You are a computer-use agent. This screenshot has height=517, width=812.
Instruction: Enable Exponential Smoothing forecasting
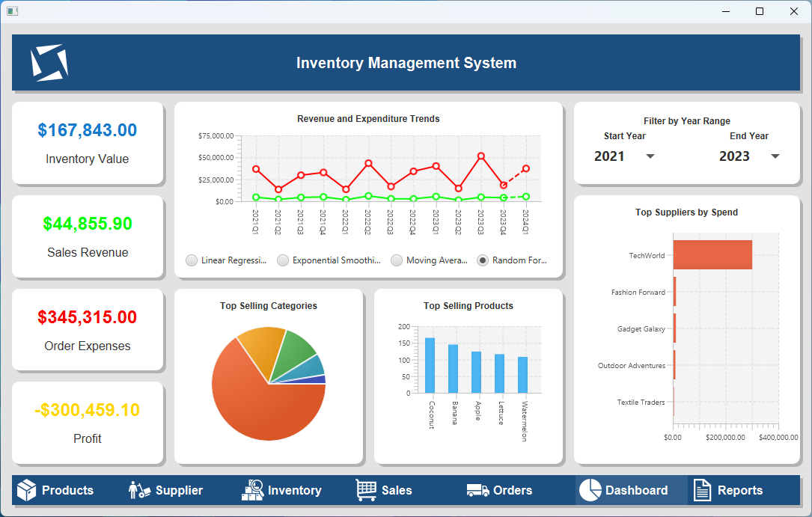pos(283,260)
